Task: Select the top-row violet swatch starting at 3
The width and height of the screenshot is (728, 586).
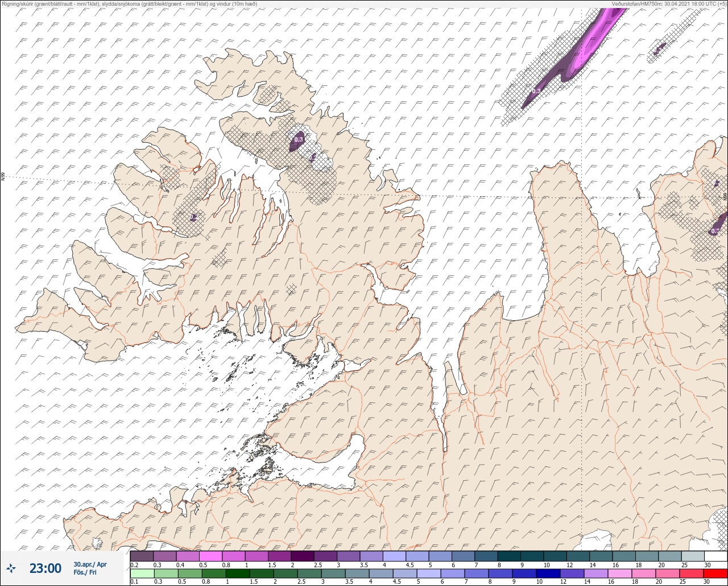Action: point(348,556)
